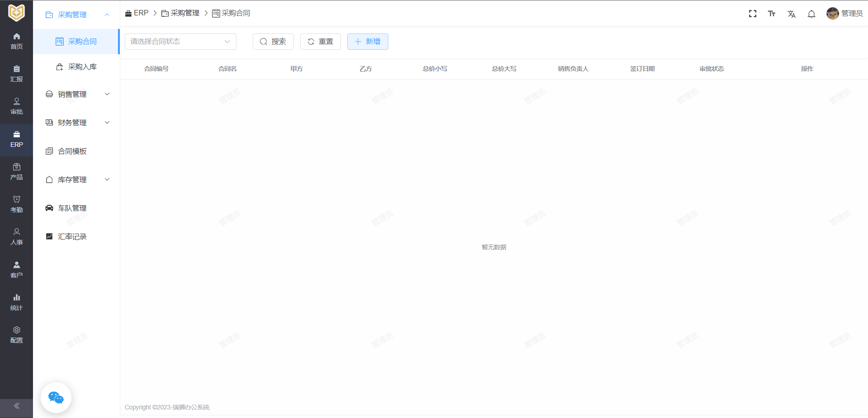
Task: Click the 管理员 user avatar
Action: (x=832, y=14)
